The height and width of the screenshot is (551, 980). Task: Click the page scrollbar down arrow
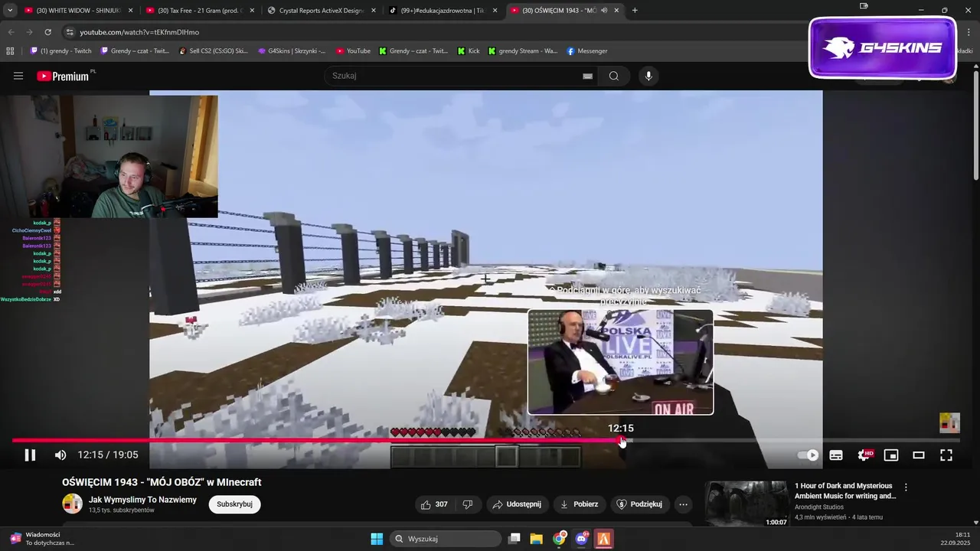click(975, 523)
